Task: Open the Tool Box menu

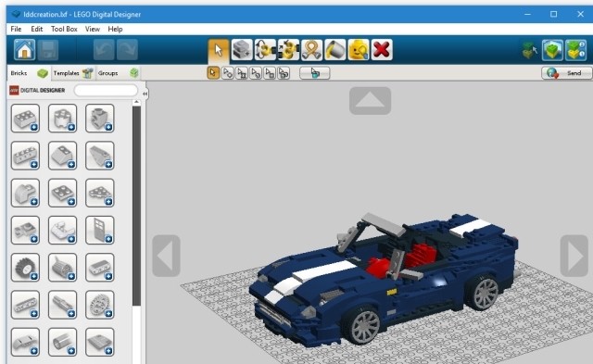Action: (x=64, y=29)
